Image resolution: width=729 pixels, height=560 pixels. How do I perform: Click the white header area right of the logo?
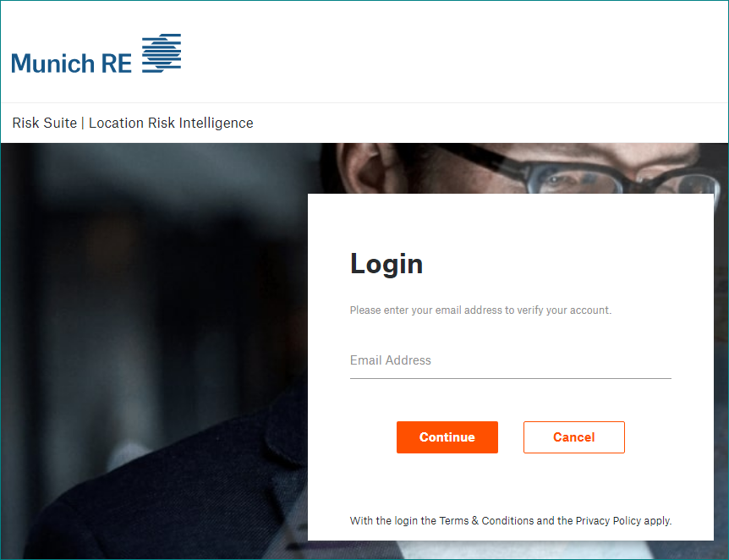coord(456,52)
